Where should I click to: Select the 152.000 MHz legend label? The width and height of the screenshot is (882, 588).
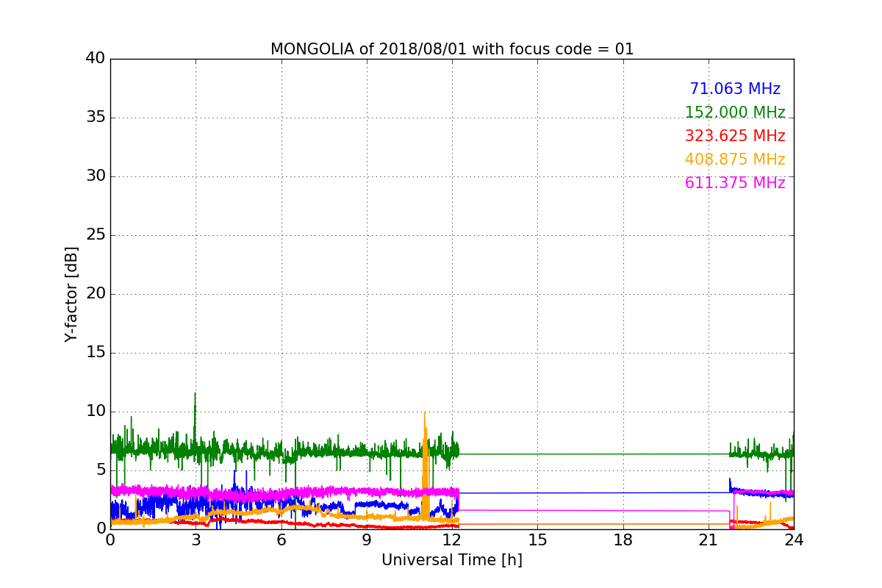click(735, 112)
